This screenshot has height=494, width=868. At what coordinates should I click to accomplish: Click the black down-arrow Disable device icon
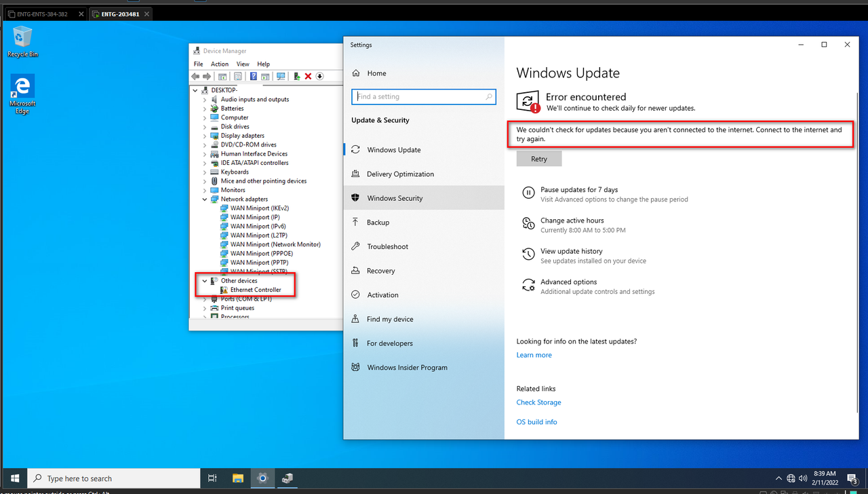[x=319, y=77]
